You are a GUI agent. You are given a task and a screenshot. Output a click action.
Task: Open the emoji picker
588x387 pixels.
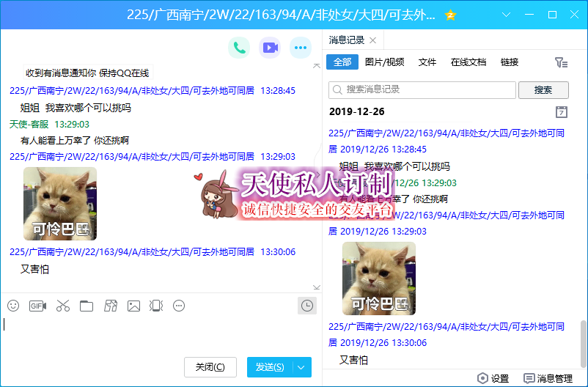point(13,306)
